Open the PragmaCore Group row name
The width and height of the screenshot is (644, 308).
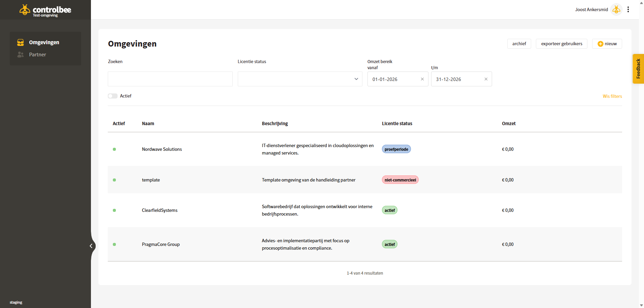point(161,244)
